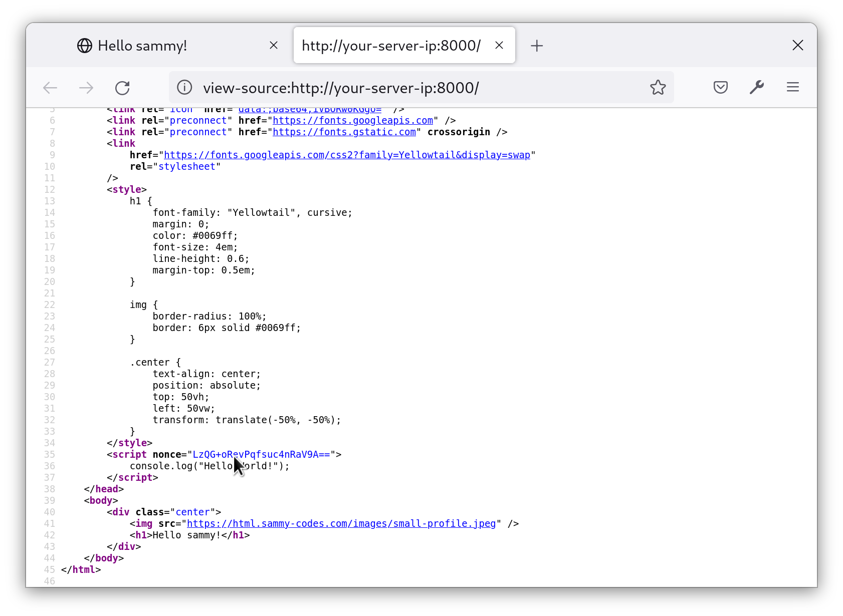This screenshot has width=843, height=616.
Task: Select the http://your-server-ip:8000/ tab
Action: (x=404, y=46)
